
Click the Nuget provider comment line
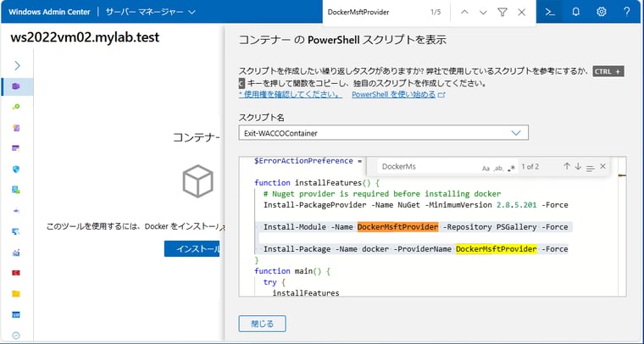382,194
